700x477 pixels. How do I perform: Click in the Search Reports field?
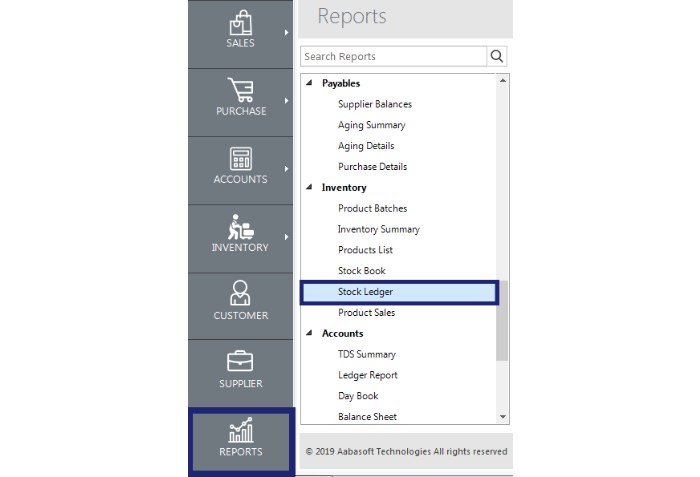(393, 56)
